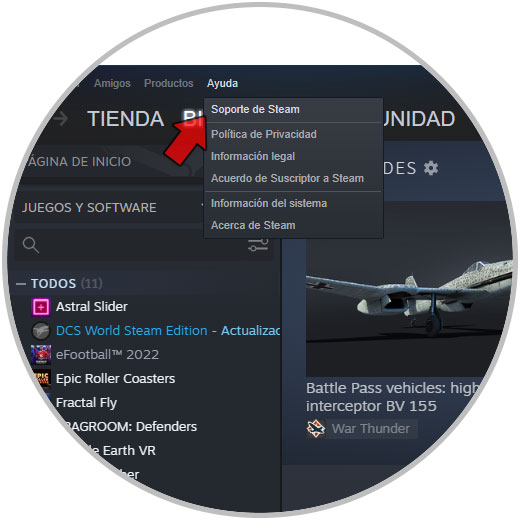Click the War Thunder small logo icon
The width and height of the screenshot is (520, 520).
pos(316,429)
